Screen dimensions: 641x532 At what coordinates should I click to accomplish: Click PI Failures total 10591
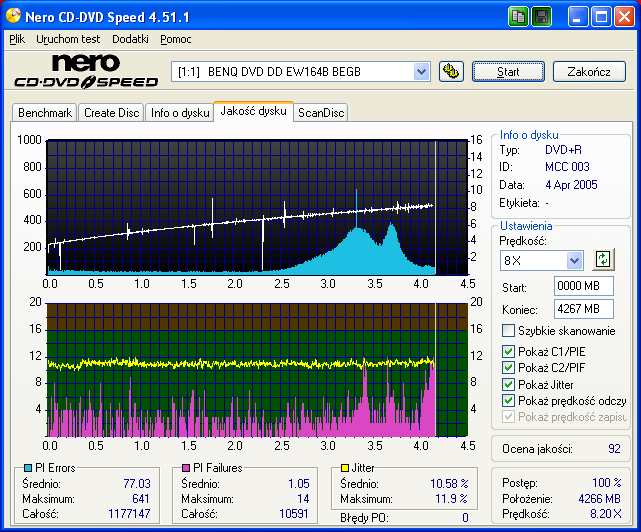(294, 514)
